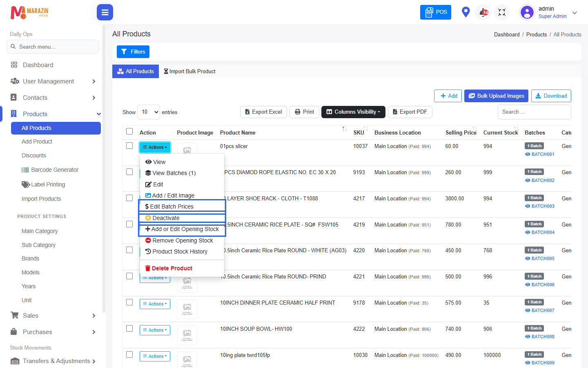The height and width of the screenshot is (368, 588).
Task: Click the eye icon beside BATCH001
Action: (x=528, y=154)
